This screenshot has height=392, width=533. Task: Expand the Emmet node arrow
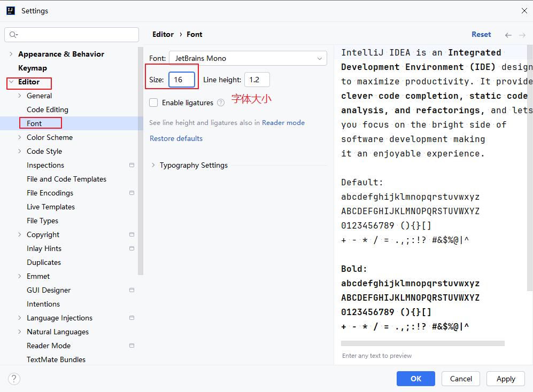(20, 276)
